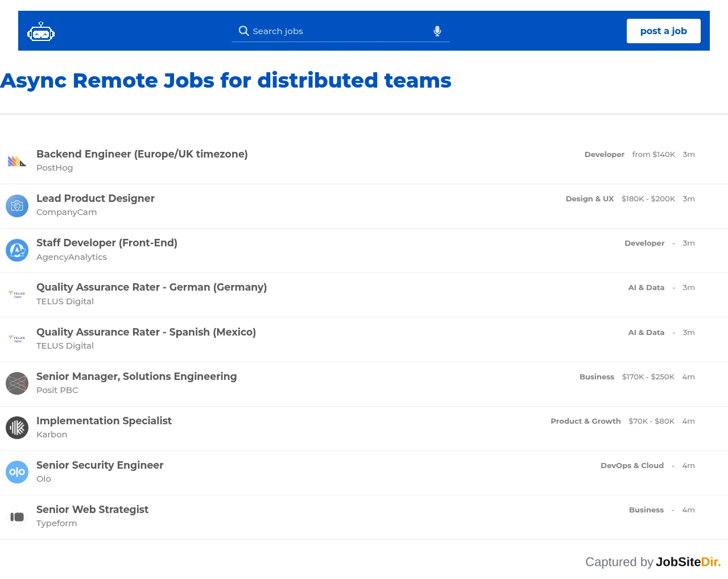Open the Senior Web Strategist listing
The width and height of the screenshot is (728, 579).
pos(92,510)
